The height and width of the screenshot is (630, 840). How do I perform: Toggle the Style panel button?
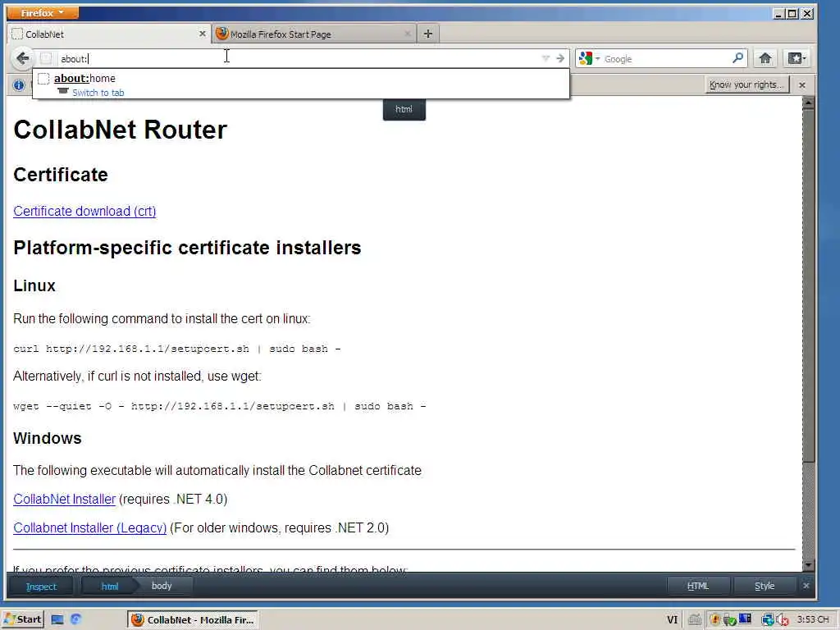(765, 586)
